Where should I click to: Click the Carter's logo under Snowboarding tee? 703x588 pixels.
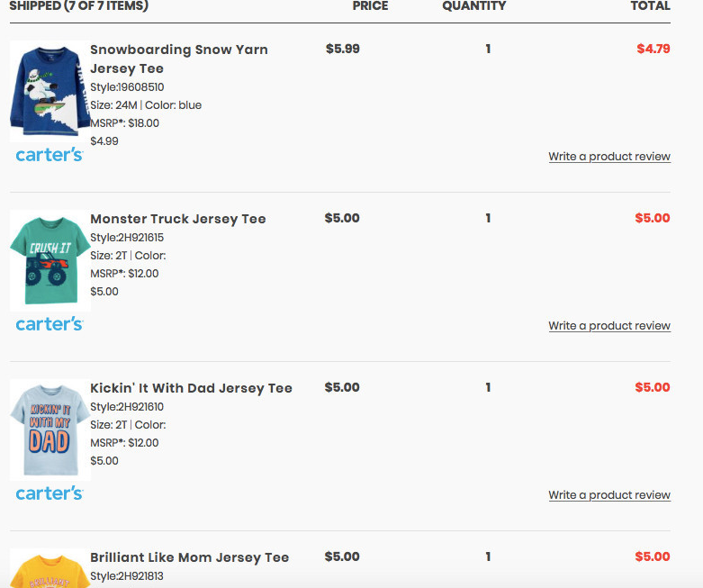click(x=50, y=155)
